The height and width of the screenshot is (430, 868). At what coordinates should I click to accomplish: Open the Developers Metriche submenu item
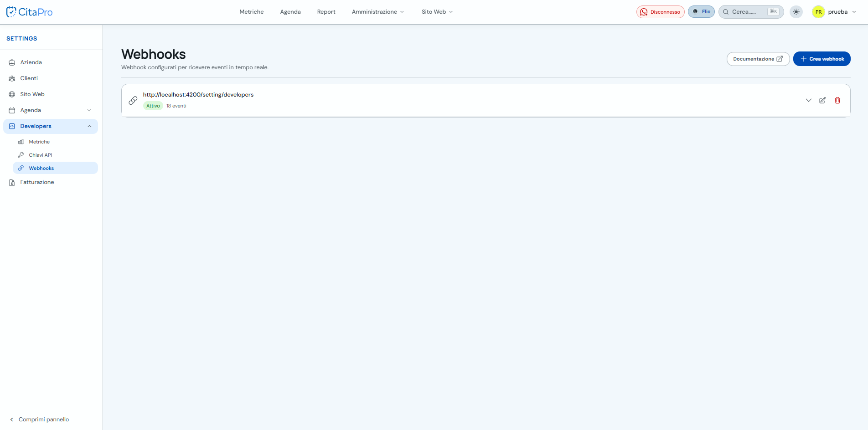point(55,142)
